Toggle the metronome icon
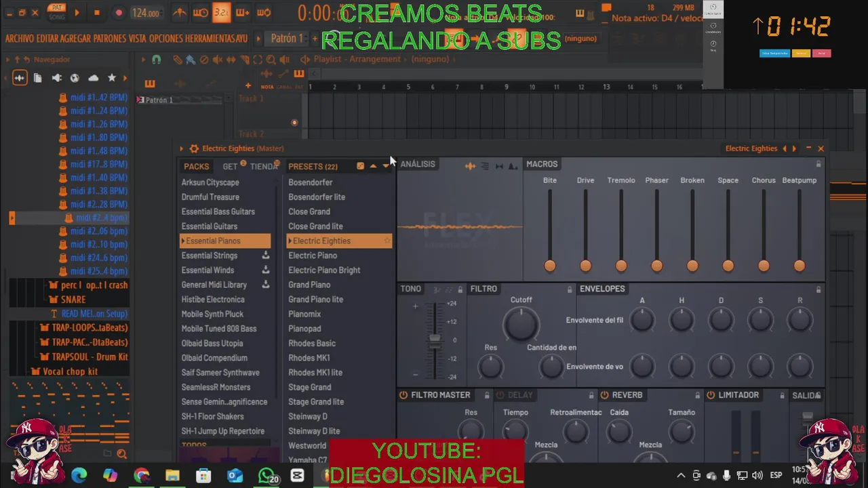The image size is (868, 488). (x=180, y=13)
